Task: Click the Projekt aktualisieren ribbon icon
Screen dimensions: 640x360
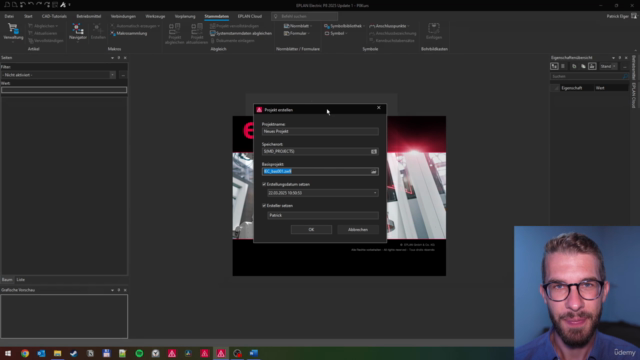Action: pos(197,33)
